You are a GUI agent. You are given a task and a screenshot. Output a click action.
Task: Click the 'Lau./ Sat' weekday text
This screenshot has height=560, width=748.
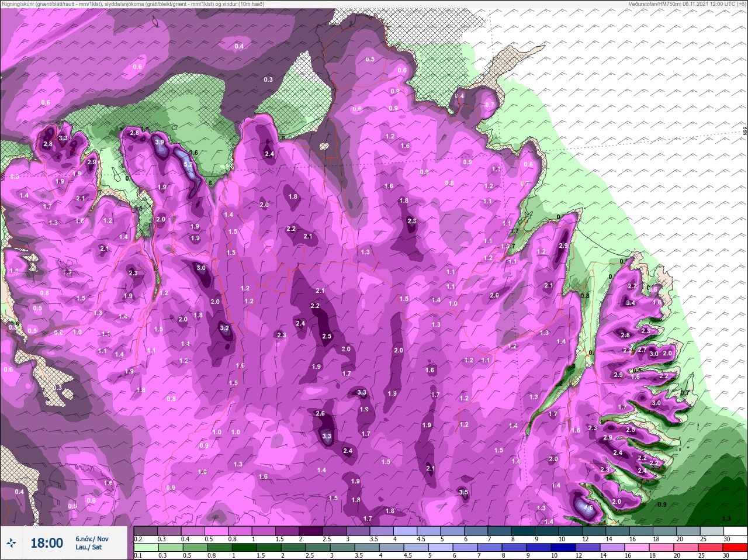(x=88, y=548)
